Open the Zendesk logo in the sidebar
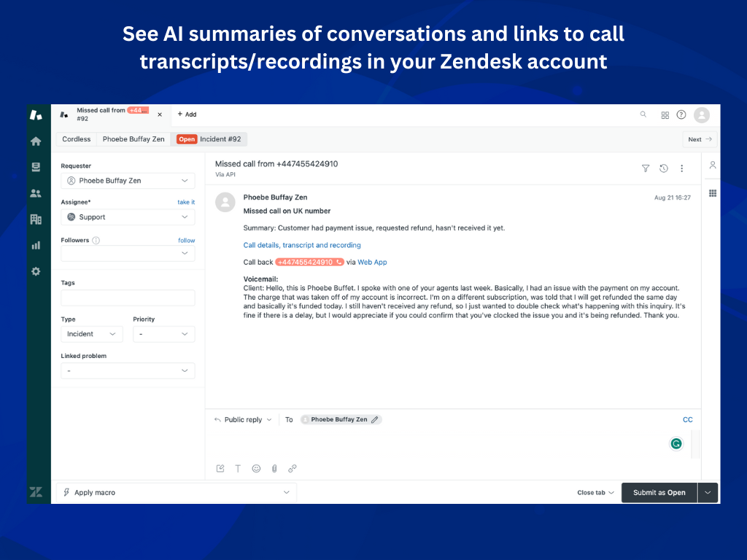This screenshot has width=747, height=560. pyautogui.click(x=36, y=114)
